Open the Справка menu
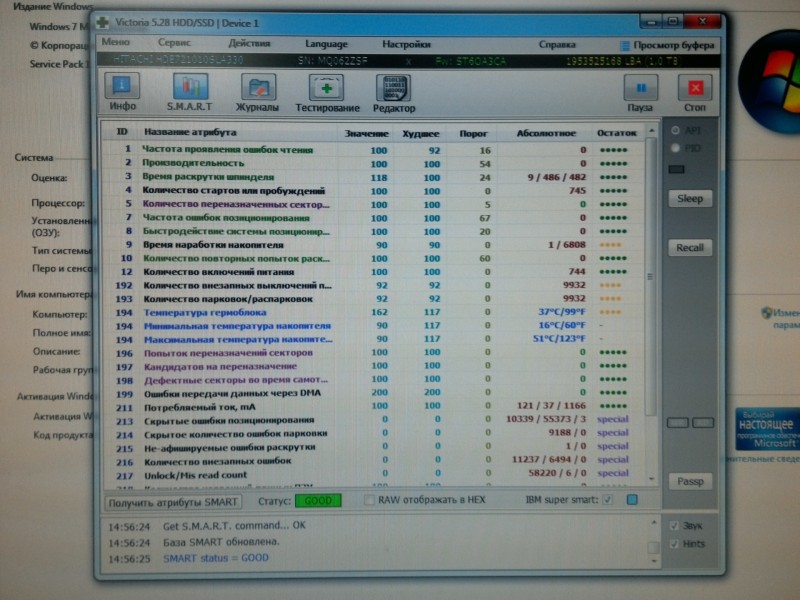 click(x=557, y=45)
